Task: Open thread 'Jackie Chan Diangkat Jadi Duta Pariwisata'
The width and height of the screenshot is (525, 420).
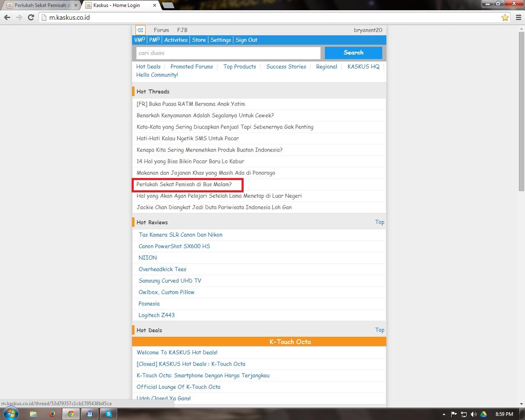Action: pyautogui.click(x=214, y=207)
